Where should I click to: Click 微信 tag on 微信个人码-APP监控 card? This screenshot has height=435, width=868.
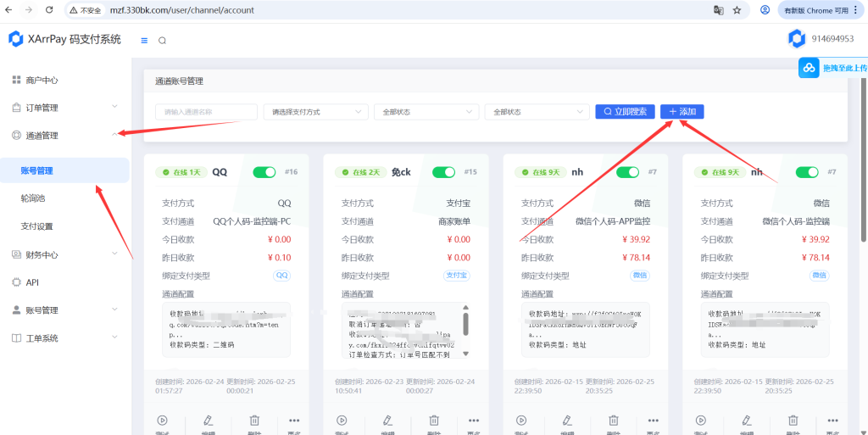640,276
